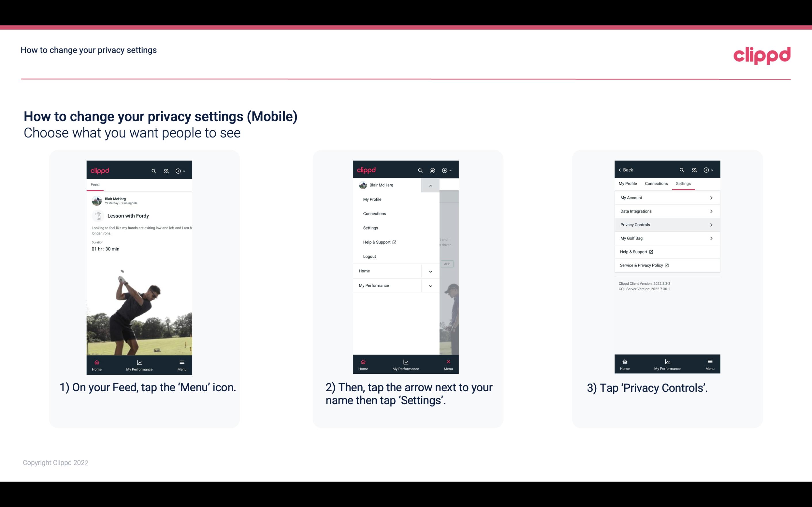Tap the clippd logo in app header

click(100, 170)
